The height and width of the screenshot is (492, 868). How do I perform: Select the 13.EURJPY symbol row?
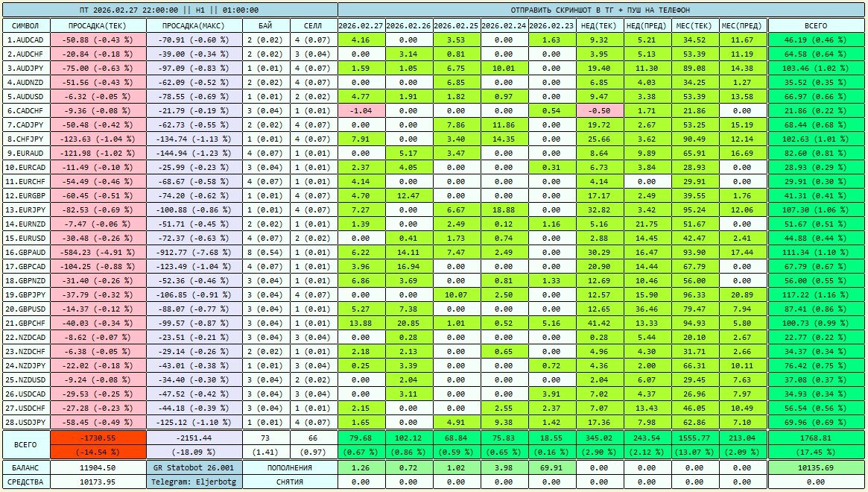(26, 210)
